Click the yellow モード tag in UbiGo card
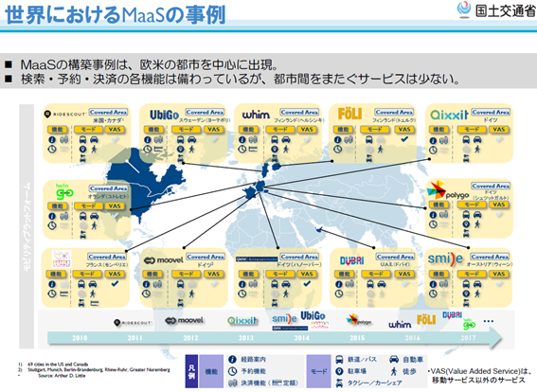This screenshot has height=392, width=537. 186,130
